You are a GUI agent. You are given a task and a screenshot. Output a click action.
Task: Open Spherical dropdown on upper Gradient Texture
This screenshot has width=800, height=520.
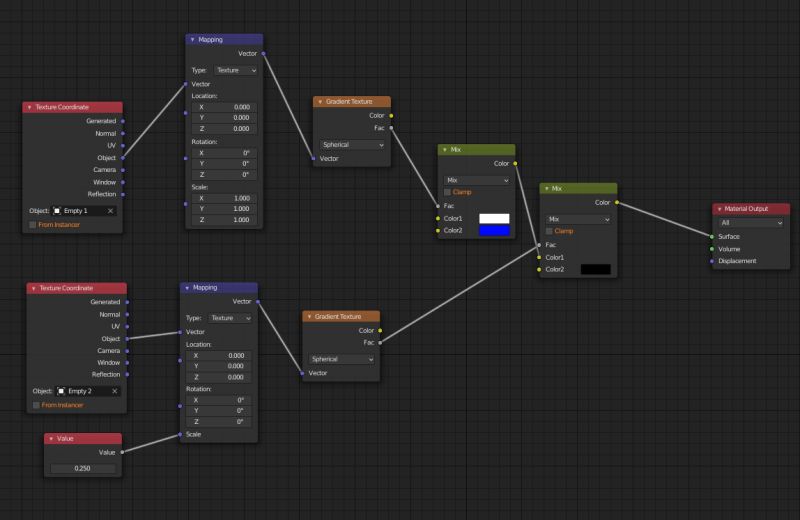[352, 145]
